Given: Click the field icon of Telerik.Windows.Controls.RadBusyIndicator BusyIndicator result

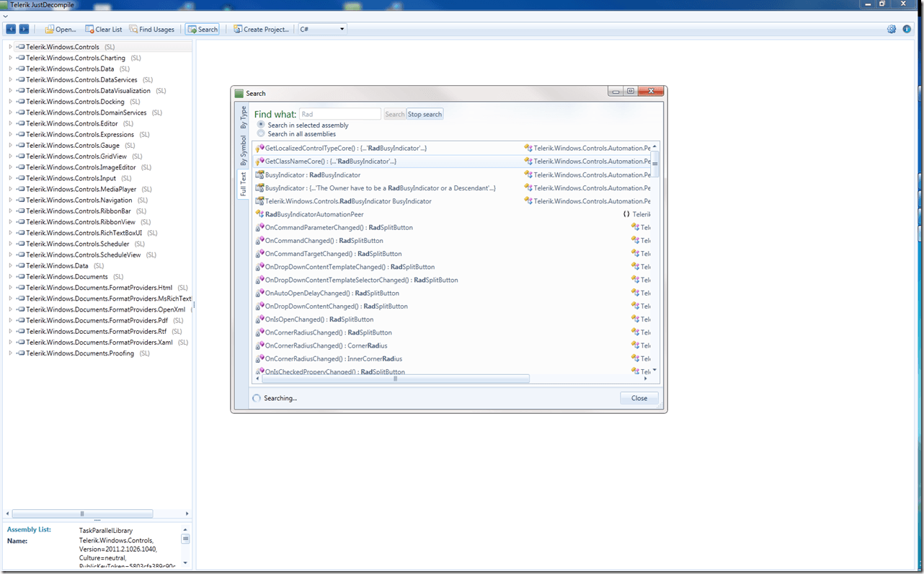Looking at the screenshot, I should pyautogui.click(x=260, y=201).
